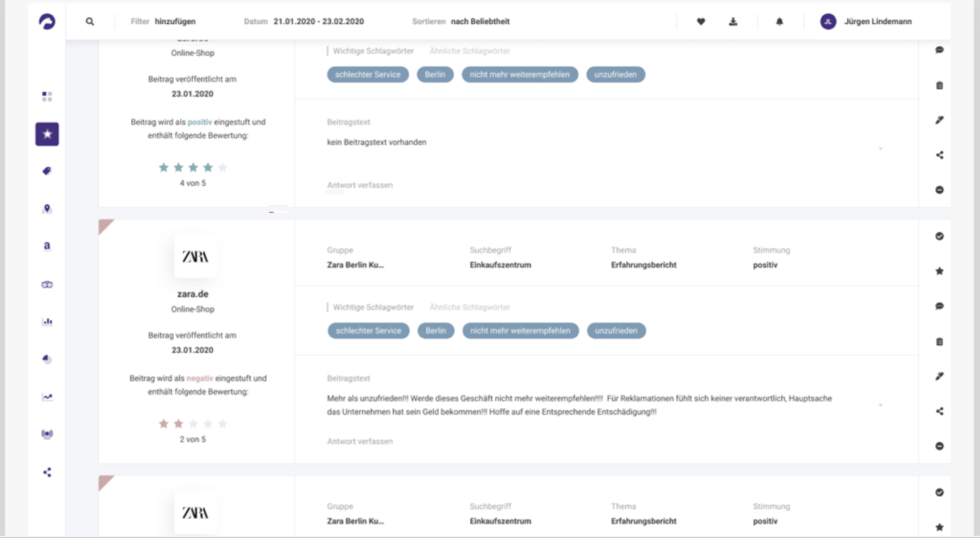The height and width of the screenshot is (538, 980).
Task: Click the broadcast signal icon in the sidebar
Action: coord(46,434)
